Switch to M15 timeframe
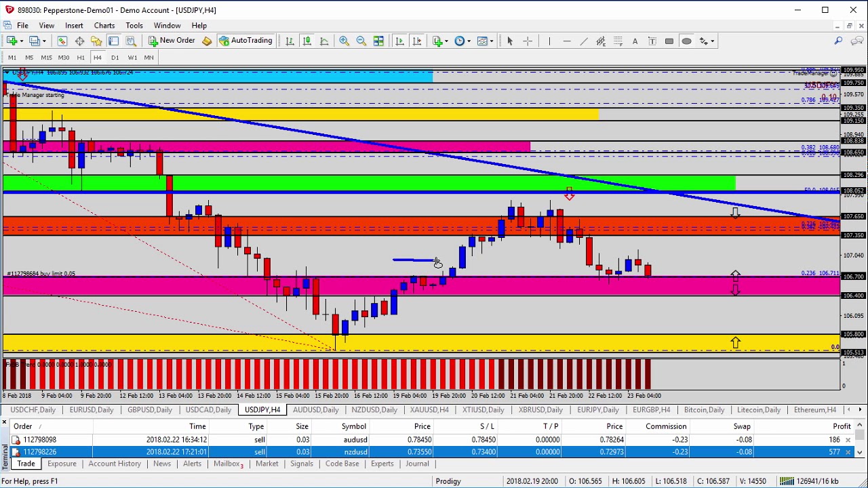The height and width of the screenshot is (488, 868). (46, 58)
